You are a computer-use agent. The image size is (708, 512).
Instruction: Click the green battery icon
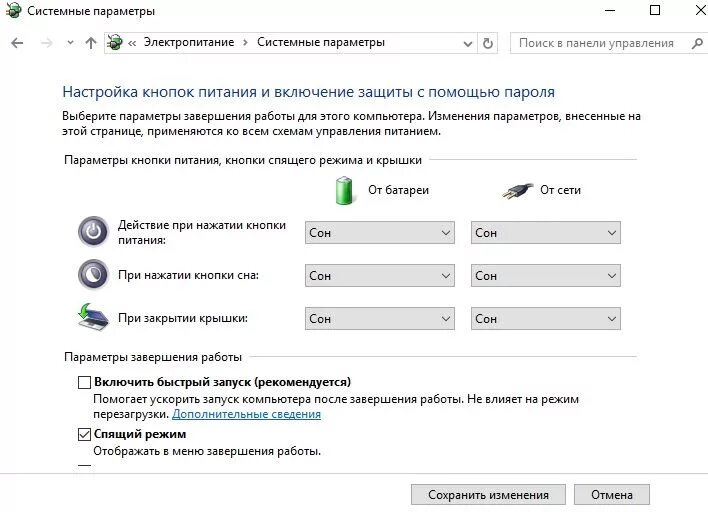click(x=345, y=189)
